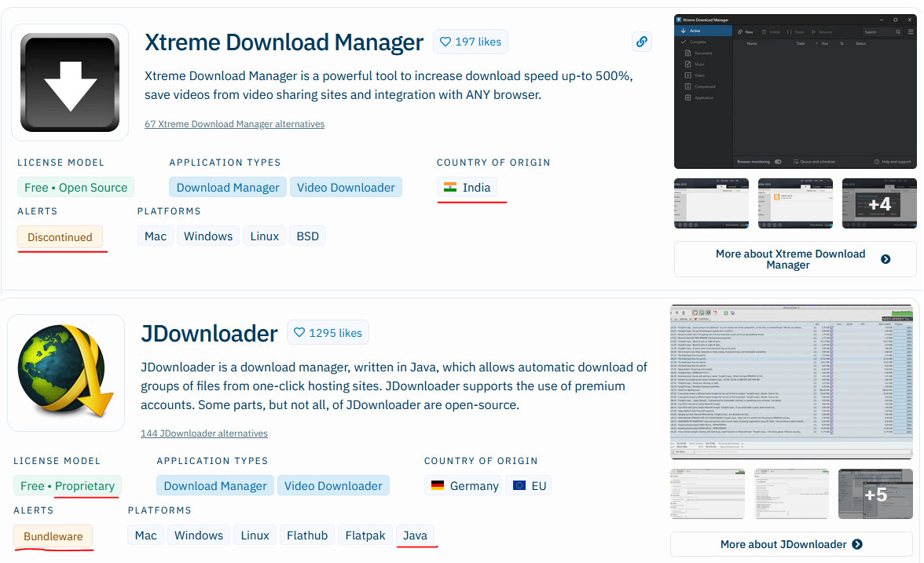Copy link with the chain icon
This screenshot has height=563, width=924.
tap(642, 41)
